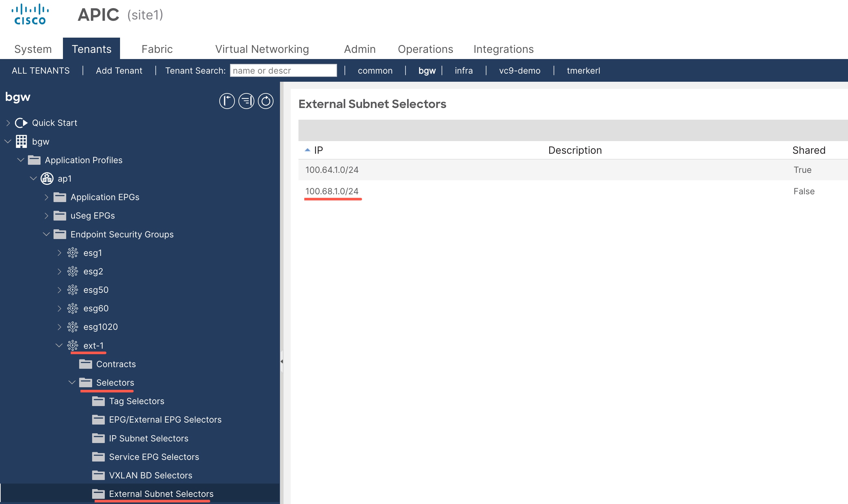Expand the esg1020 node
Screen dimensions: 848x504
tap(59, 327)
